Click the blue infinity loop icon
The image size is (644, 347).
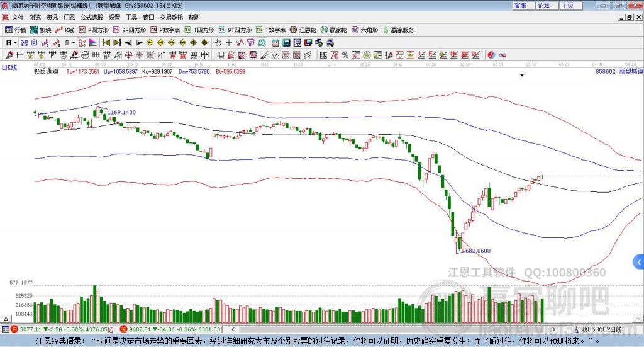pyautogui.click(x=502, y=55)
